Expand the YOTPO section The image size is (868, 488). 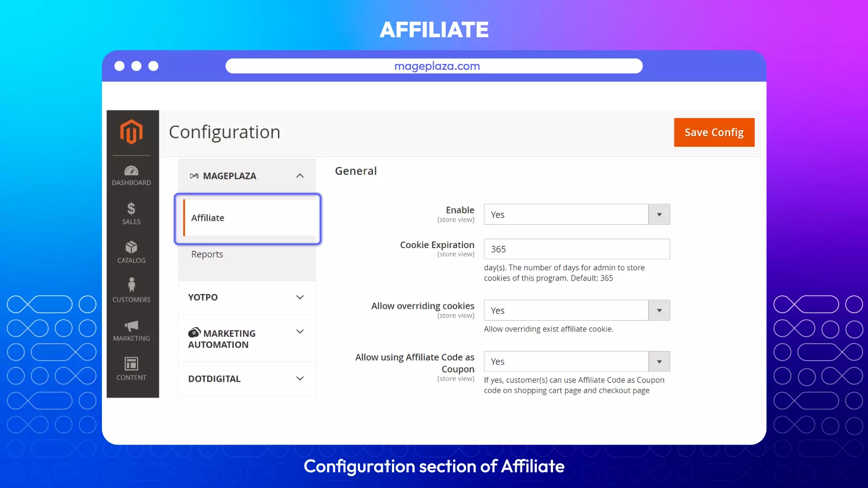click(247, 297)
